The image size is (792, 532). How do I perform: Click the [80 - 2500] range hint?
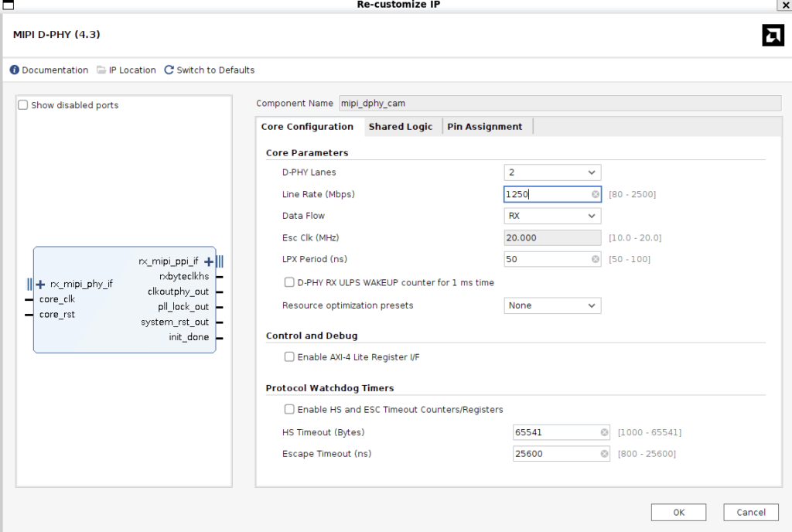coord(633,194)
